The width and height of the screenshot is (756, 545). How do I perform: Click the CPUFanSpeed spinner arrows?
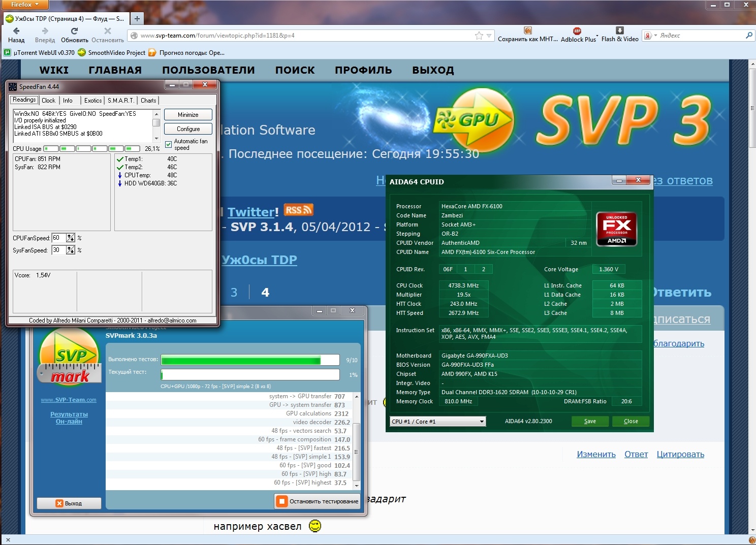click(x=71, y=238)
